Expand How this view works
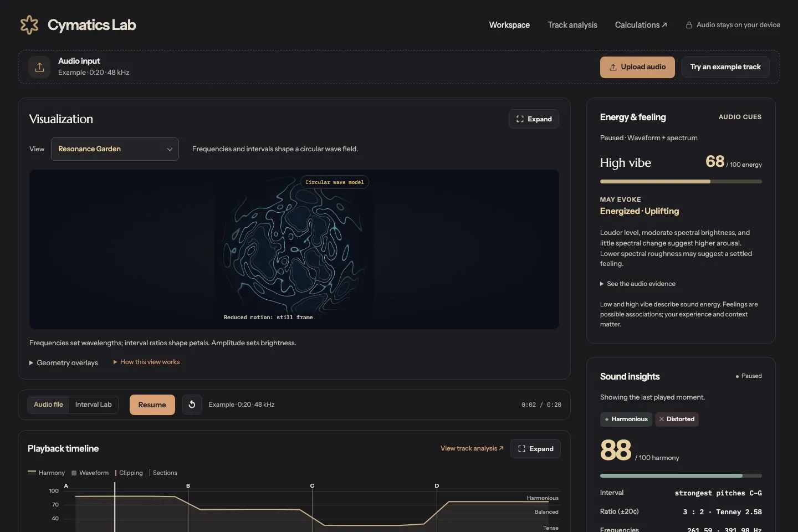The height and width of the screenshot is (532, 798). pyautogui.click(x=146, y=362)
